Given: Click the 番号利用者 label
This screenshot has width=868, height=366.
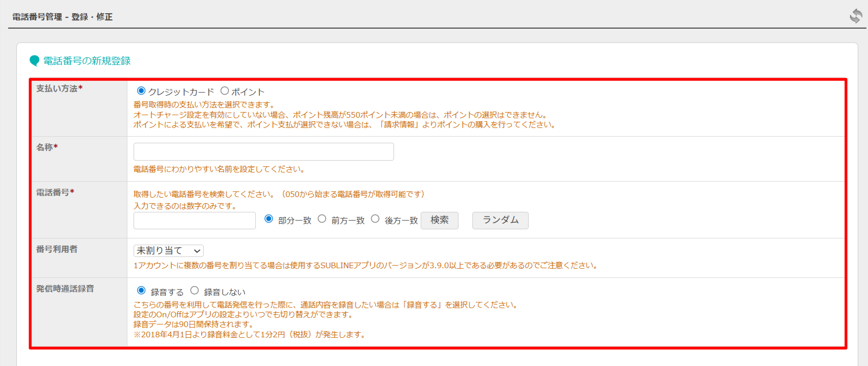Looking at the screenshot, I should tap(57, 249).
